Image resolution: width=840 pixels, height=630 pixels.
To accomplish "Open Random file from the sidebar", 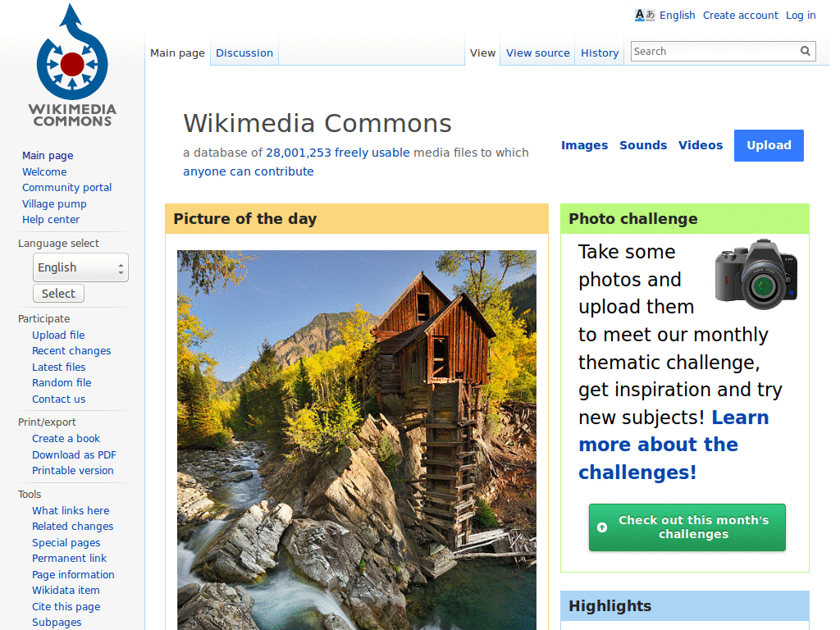I will [x=62, y=382].
